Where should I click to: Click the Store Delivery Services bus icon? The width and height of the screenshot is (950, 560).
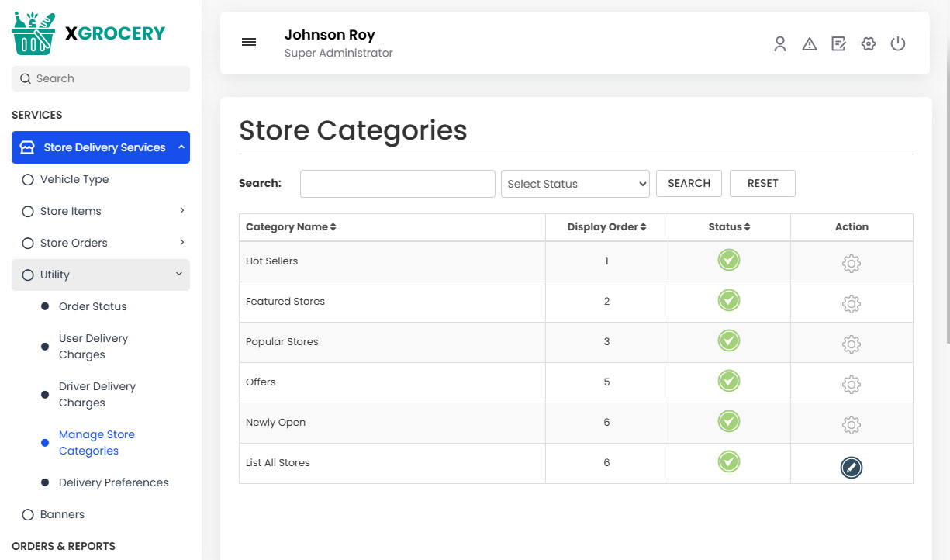coord(28,147)
